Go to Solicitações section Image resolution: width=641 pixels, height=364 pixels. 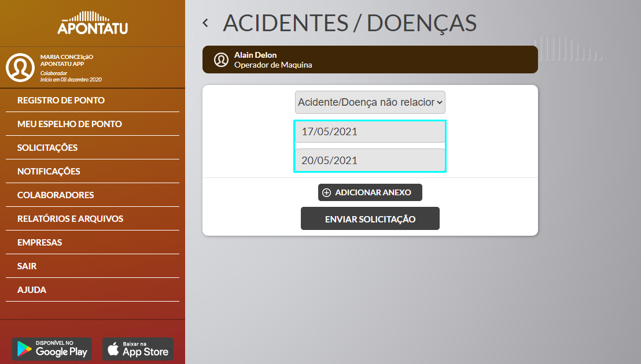(93, 148)
